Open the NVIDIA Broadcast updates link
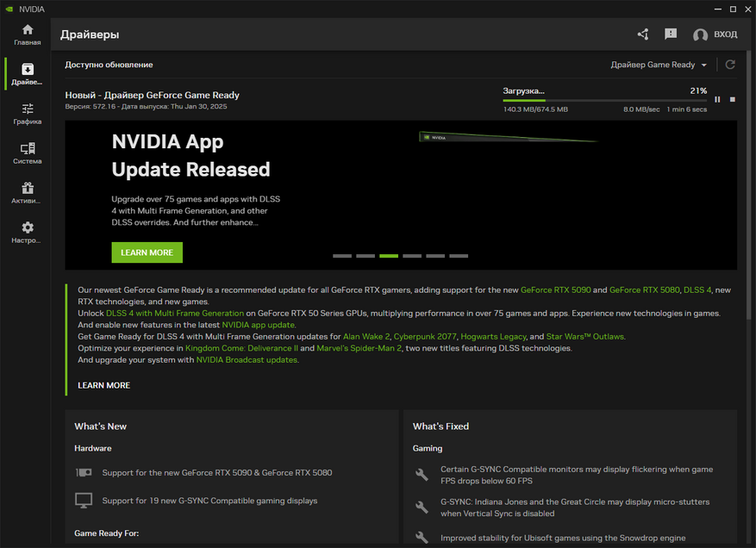 point(247,359)
